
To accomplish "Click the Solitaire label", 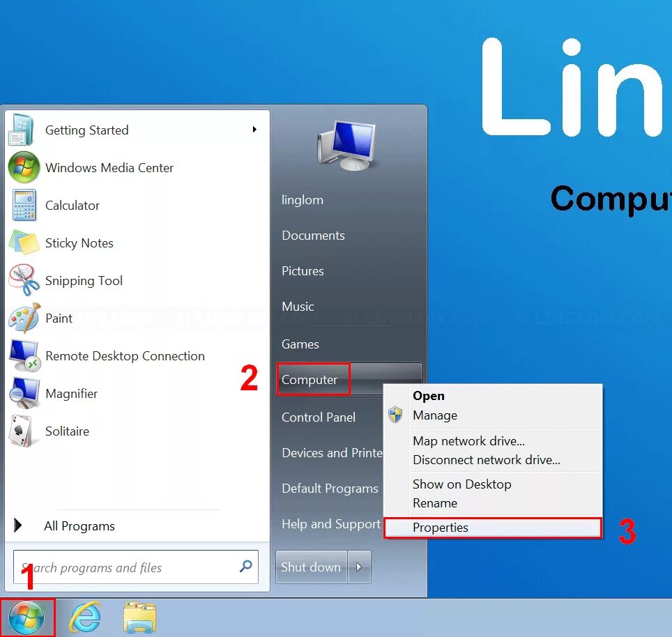I will 68,431.
